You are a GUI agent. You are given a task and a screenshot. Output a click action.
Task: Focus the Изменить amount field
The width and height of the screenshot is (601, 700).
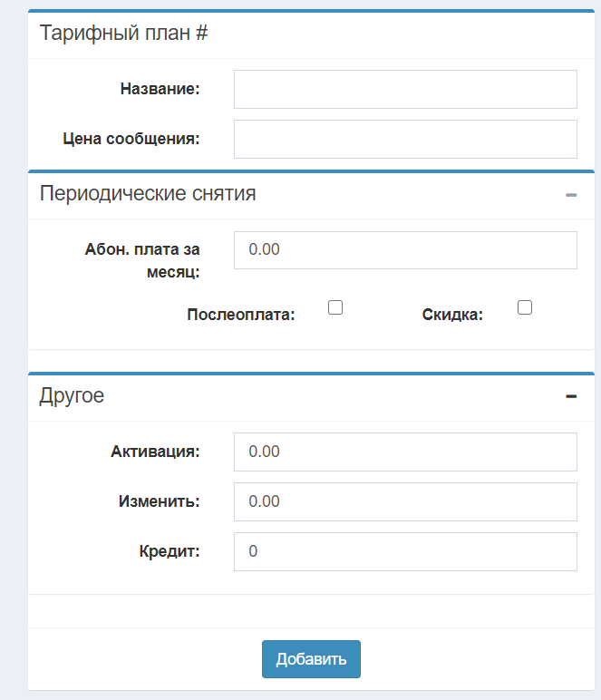point(405,501)
